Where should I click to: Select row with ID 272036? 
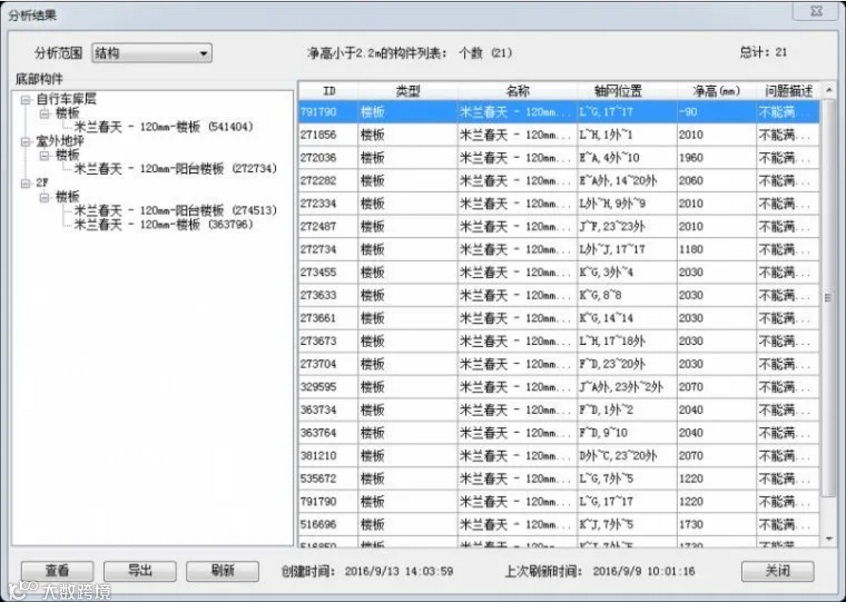click(x=559, y=158)
